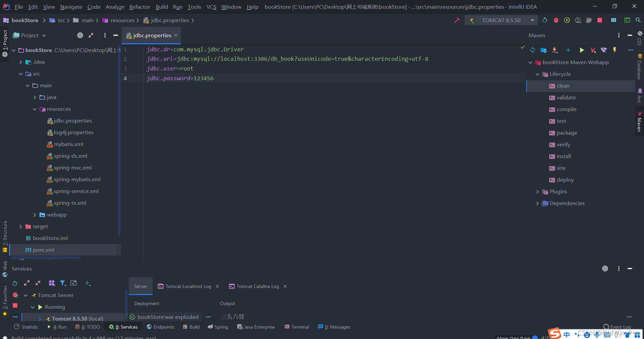Open the Endpoints tool window
The height and width of the screenshot is (339, 644).
tap(160, 327)
